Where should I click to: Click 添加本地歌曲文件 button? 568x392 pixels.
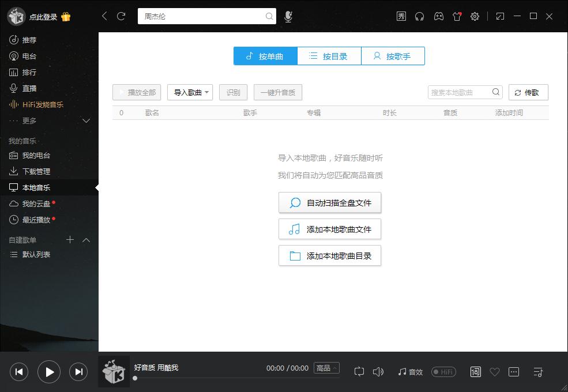[330, 229]
